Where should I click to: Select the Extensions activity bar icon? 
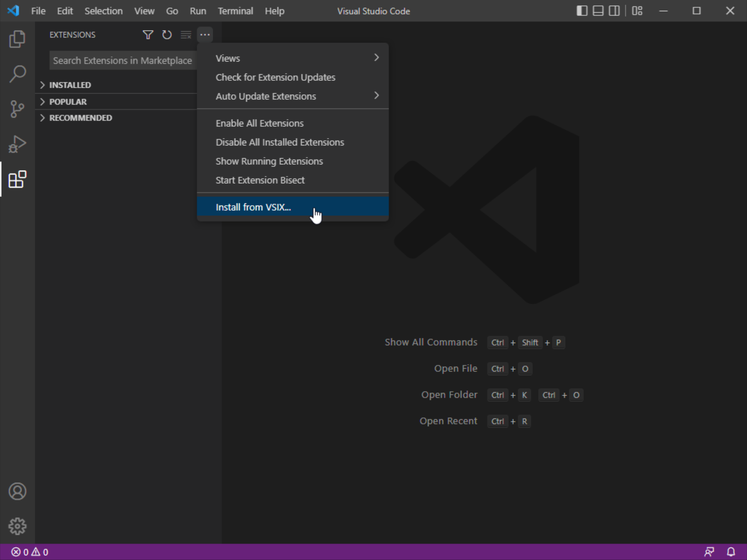(17, 179)
